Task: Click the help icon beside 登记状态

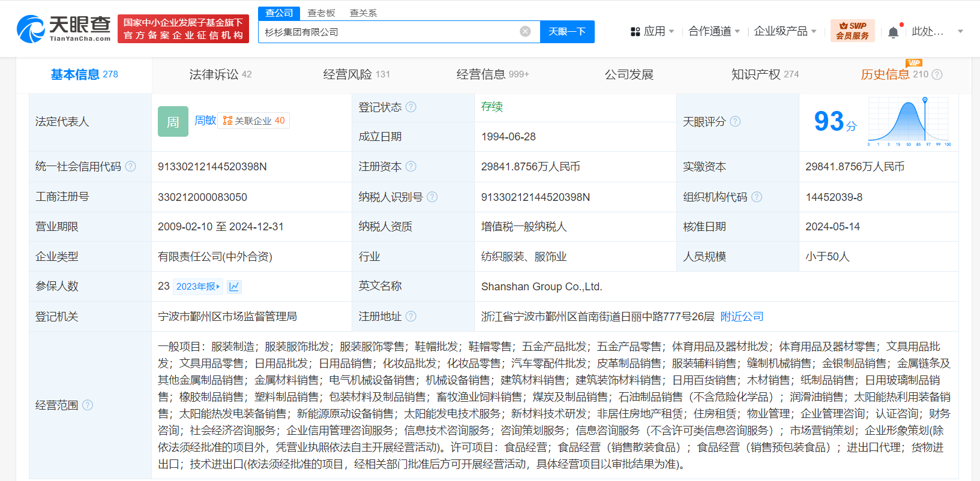Action: tap(410, 107)
